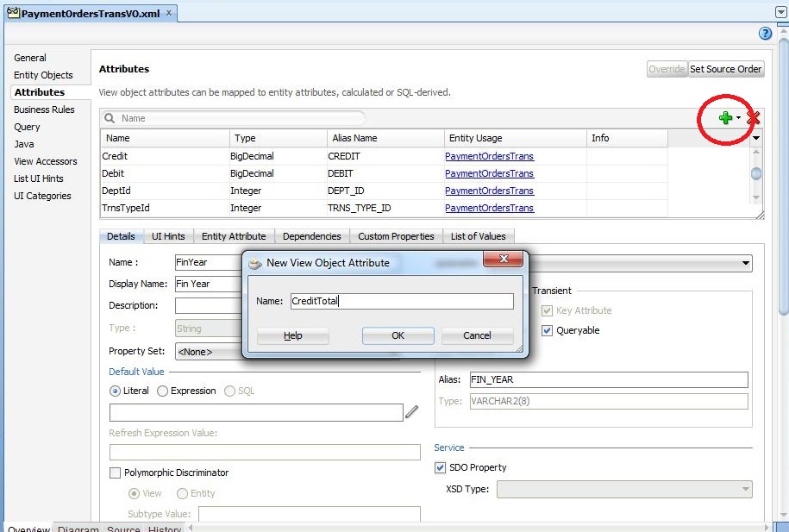Click the red X icon to delete attribute
The image size is (789, 532).
point(753,118)
